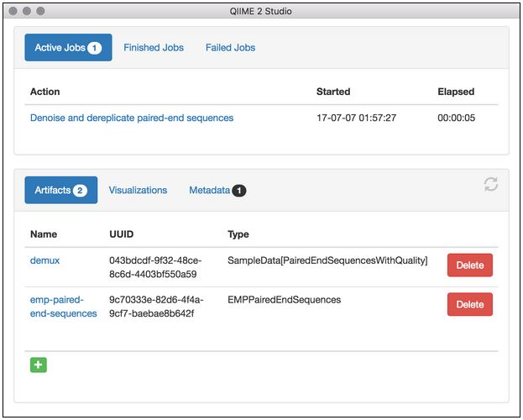Open the Finished Jobs tab
Viewport: 523px width, 420px height.
click(x=154, y=48)
